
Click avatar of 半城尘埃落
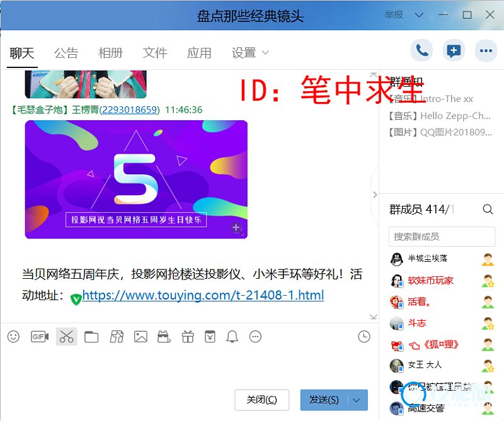click(x=397, y=259)
